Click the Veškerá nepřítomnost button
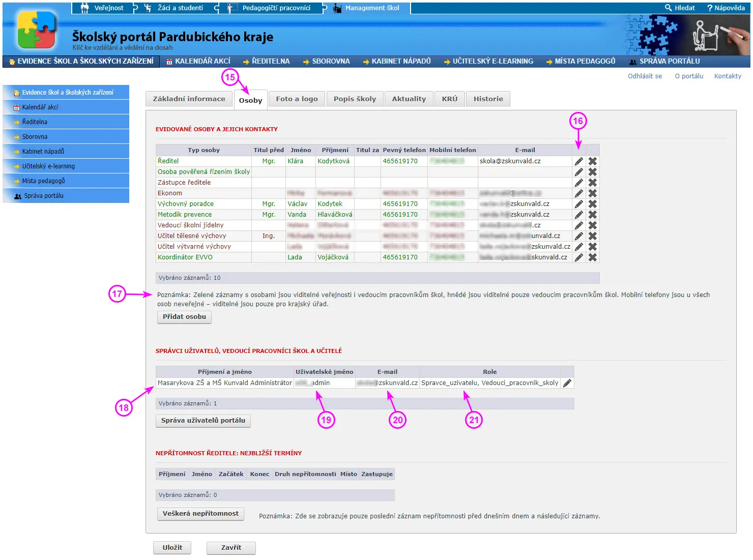The width and height of the screenshot is (753, 560). tap(200, 514)
